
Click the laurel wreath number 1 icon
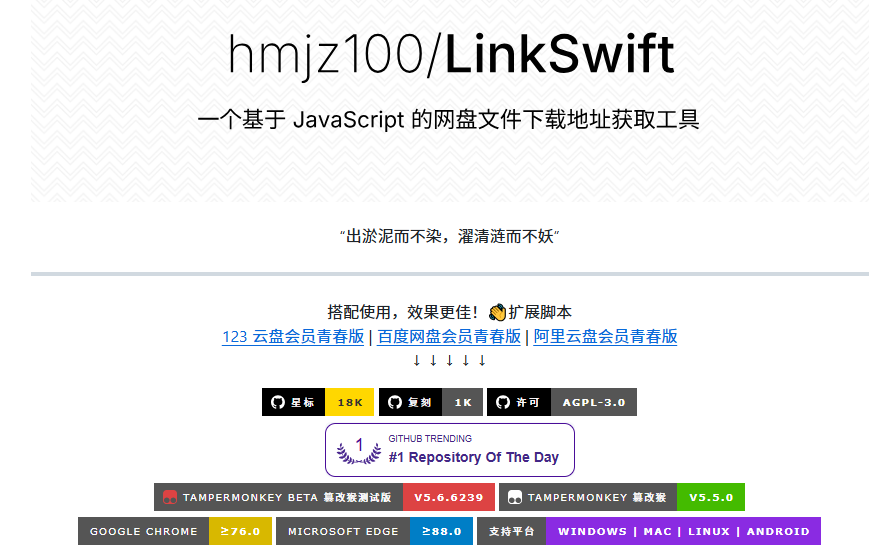359,451
